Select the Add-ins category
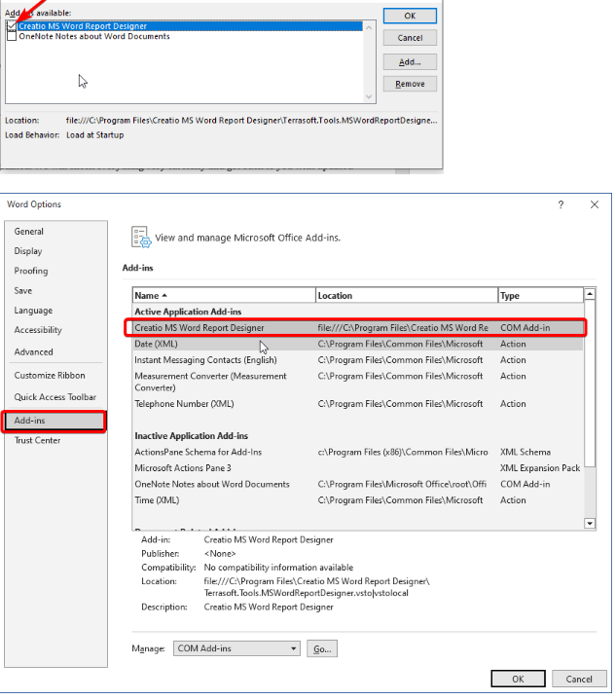 click(x=54, y=421)
